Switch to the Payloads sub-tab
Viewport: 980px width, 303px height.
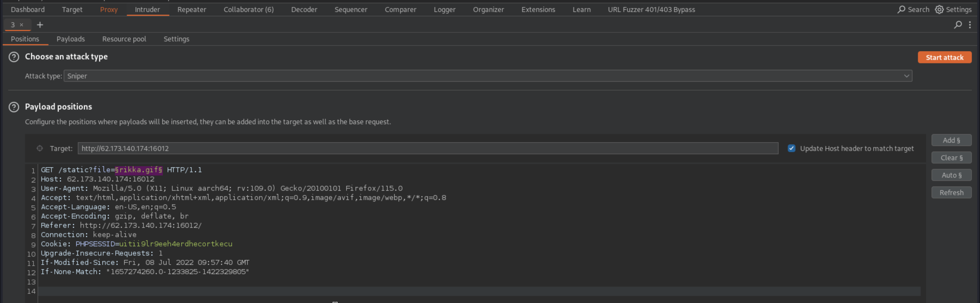click(x=71, y=39)
